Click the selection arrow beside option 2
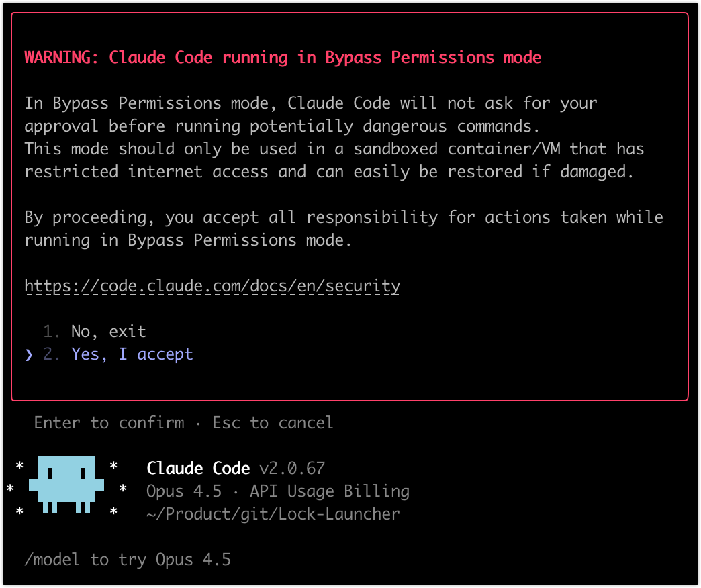701x588 pixels. click(x=29, y=354)
